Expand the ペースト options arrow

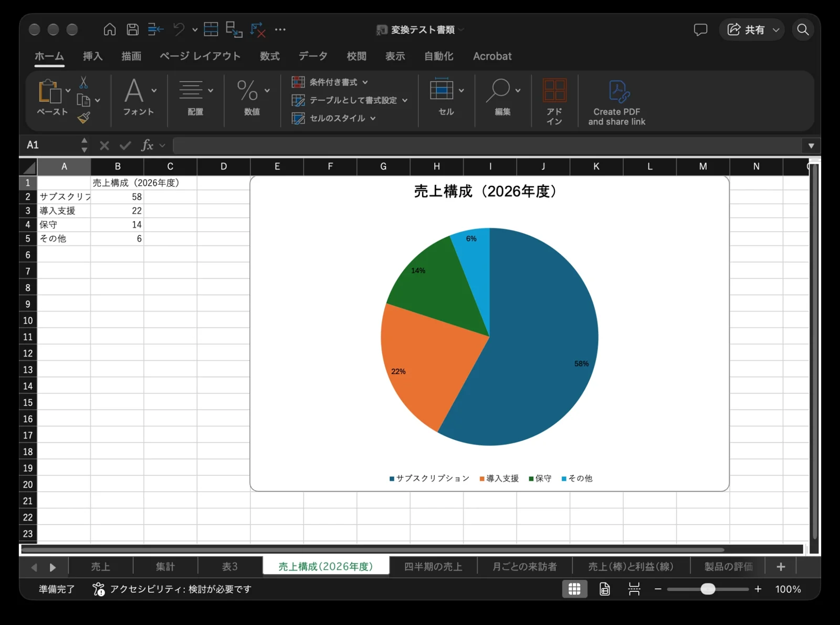(x=68, y=91)
